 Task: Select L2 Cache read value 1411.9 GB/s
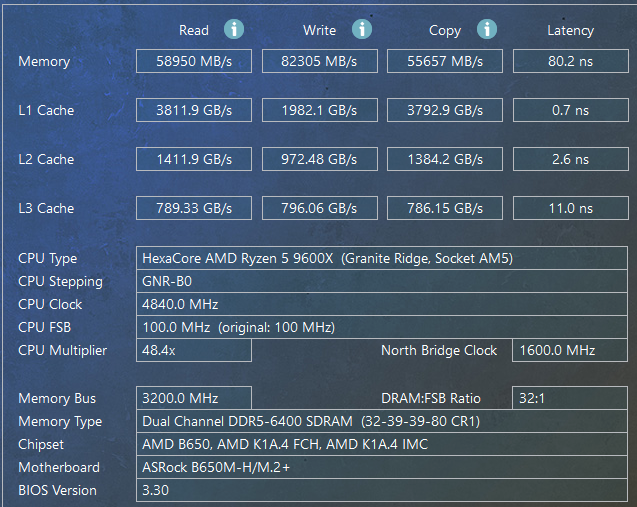[194, 159]
